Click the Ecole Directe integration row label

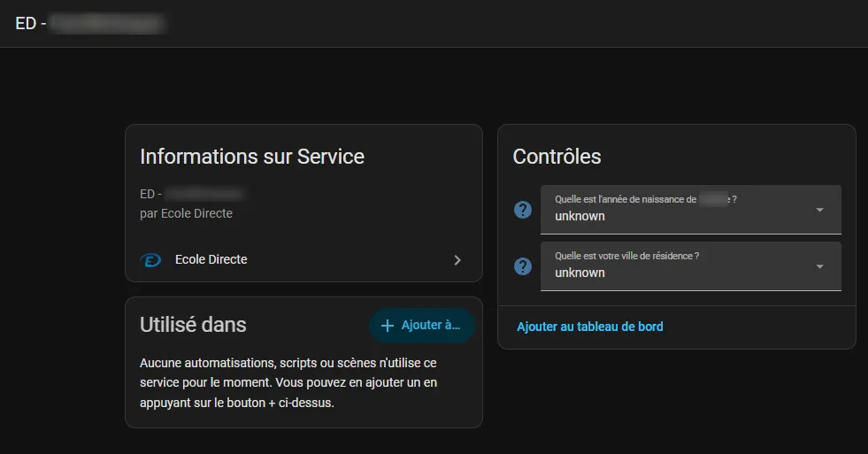click(211, 259)
